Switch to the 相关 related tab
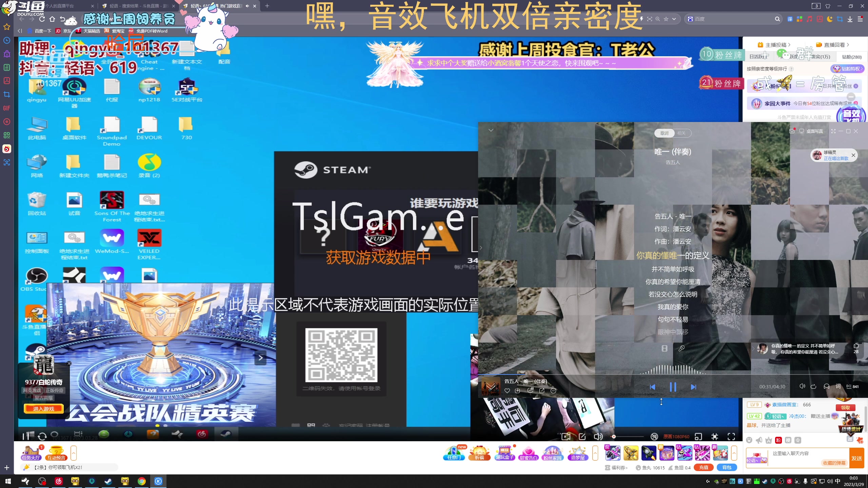The image size is (868, 488). tap(682, 133)
